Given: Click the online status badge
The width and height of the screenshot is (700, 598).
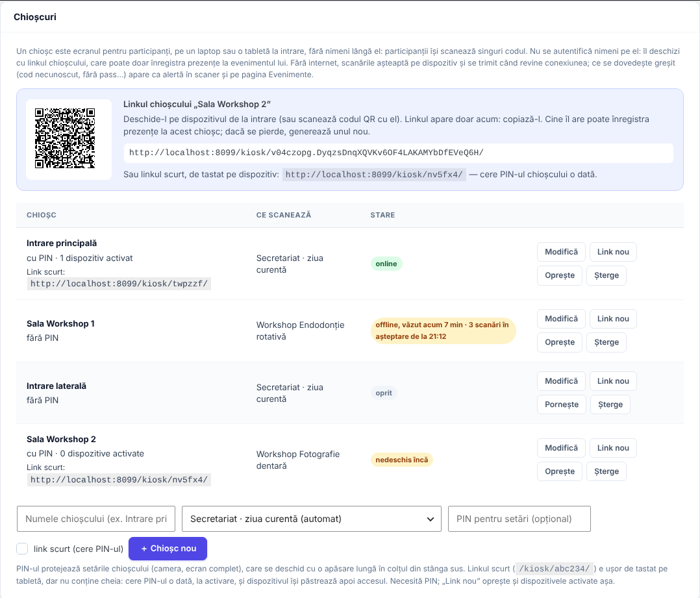Looking at the screenshot, I should pyautogui.click(x=386, y=264).
